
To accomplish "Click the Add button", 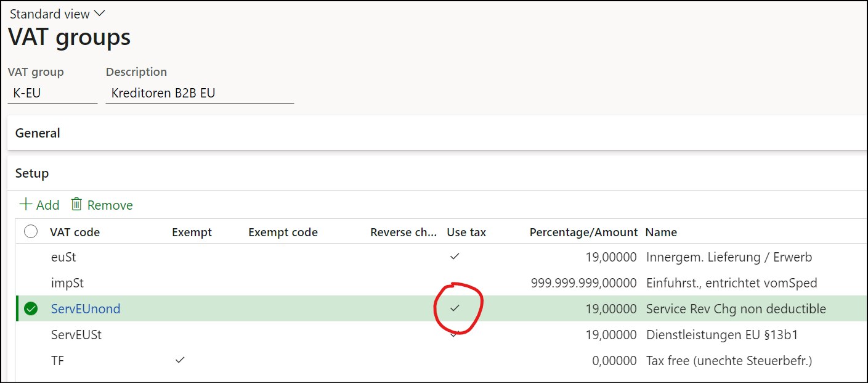I will [38, 204].
